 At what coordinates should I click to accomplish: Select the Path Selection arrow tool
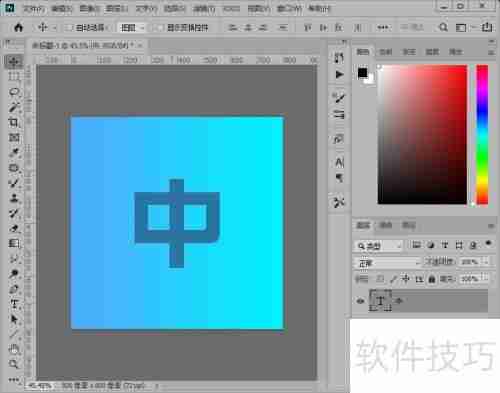coord(14,319)
